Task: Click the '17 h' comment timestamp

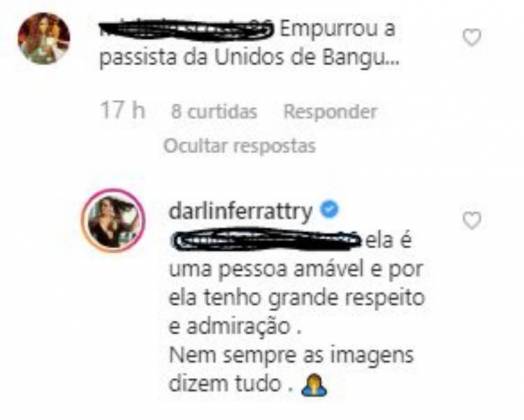Action: [122, 111]
